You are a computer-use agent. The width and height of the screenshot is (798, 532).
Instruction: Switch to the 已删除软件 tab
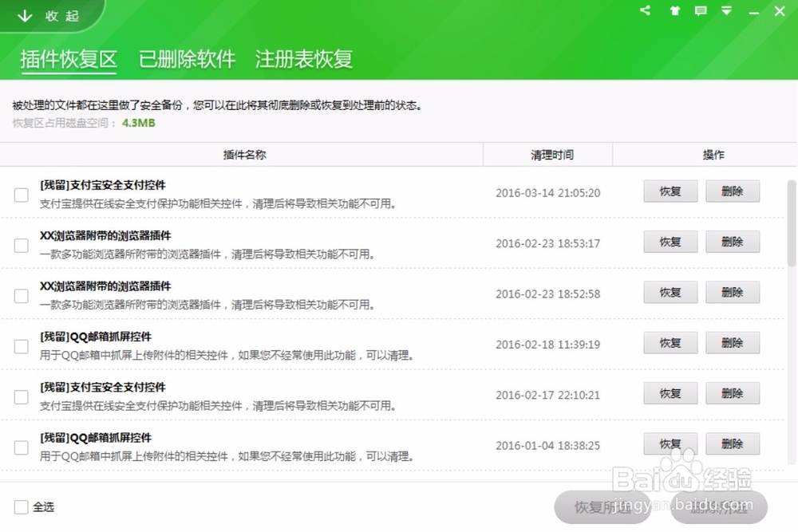[186, 59]
